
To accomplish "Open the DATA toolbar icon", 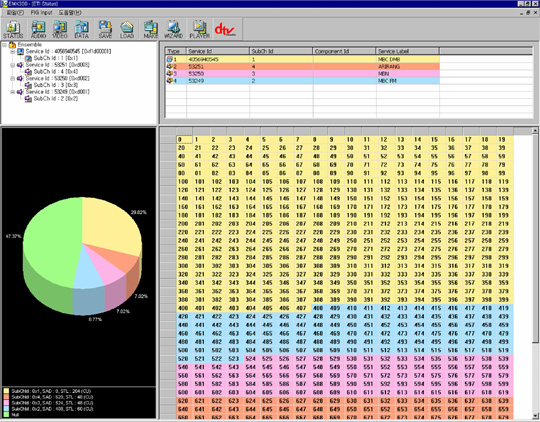I will [82, 29].
